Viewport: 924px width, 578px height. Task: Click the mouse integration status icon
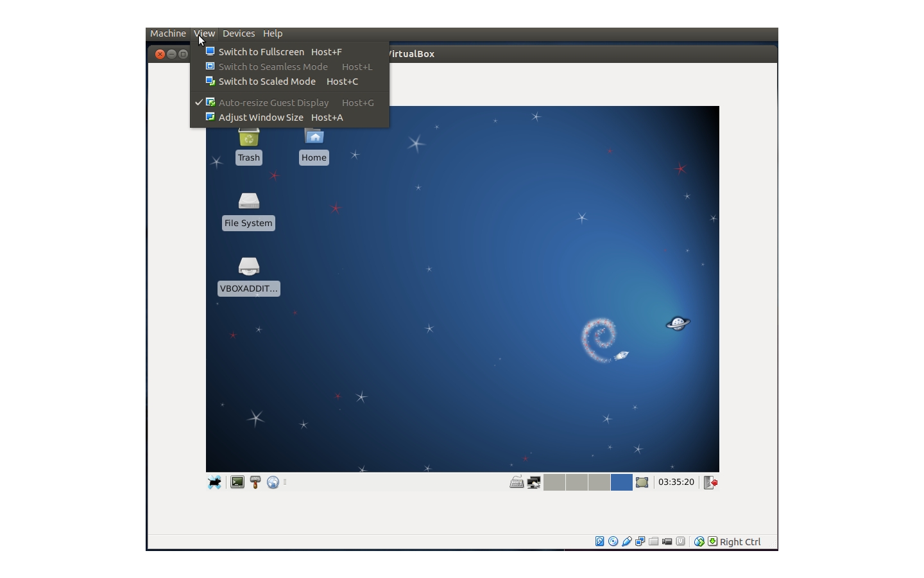(x=699, y=541)
